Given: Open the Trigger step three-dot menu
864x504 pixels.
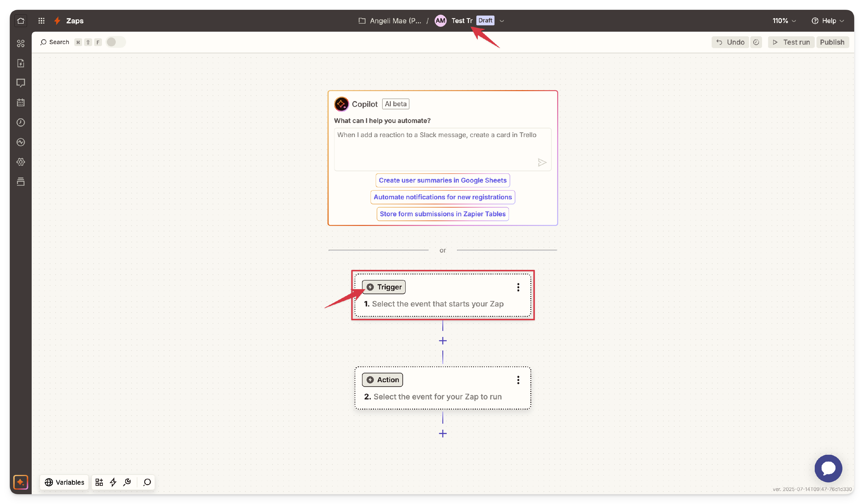Looking at the screenshot, I should (518, 287).
